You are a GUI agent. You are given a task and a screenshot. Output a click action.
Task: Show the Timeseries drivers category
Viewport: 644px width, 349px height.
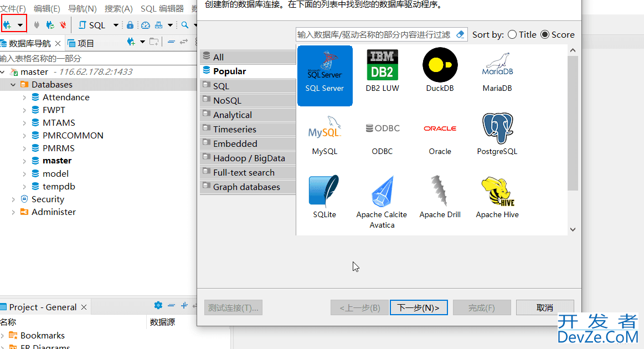click(x=248, y=129)
